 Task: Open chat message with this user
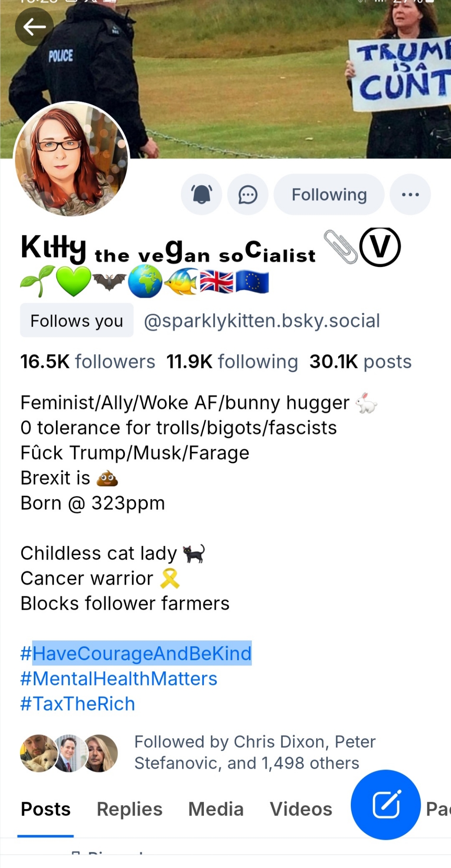tap(248, 194)
